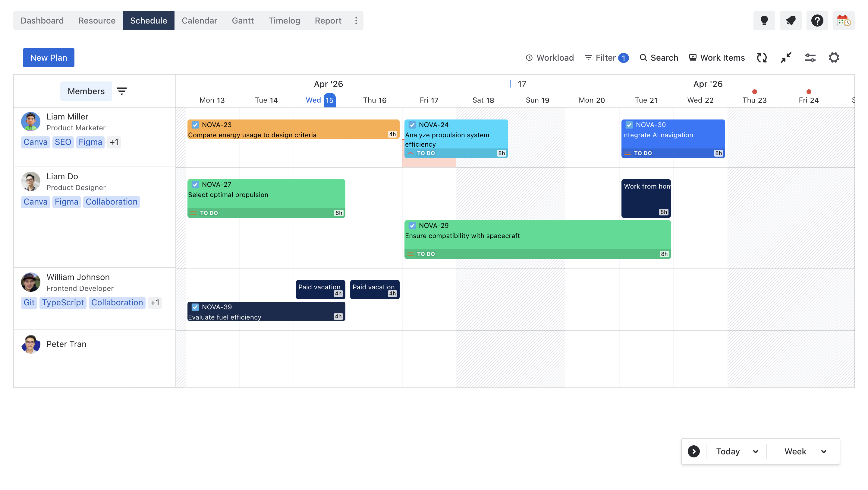This screenshot has width=868, height=490.
Task: Open the Today dropdown
Action: (x=736, y=451)
